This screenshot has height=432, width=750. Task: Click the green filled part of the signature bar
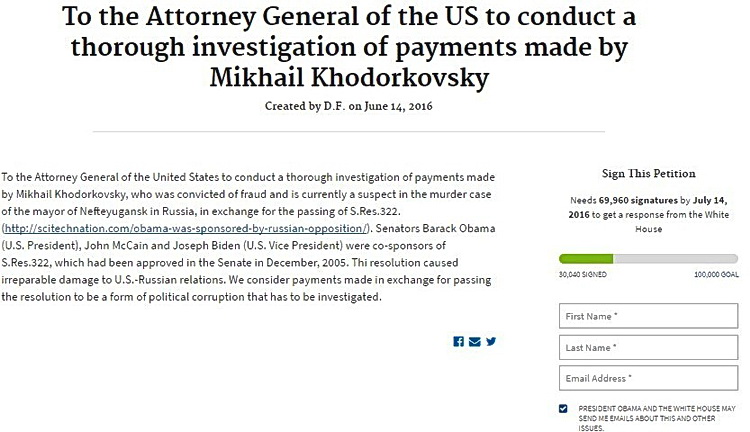(586, 259)
